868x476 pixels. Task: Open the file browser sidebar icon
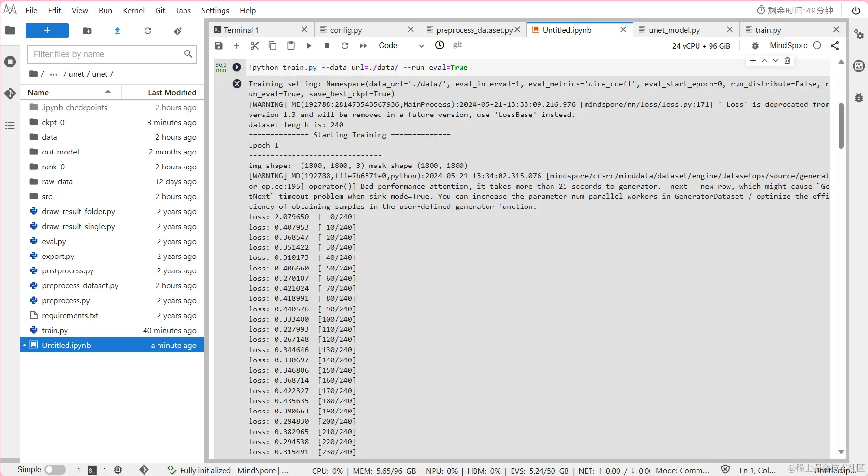pos(10,31)
